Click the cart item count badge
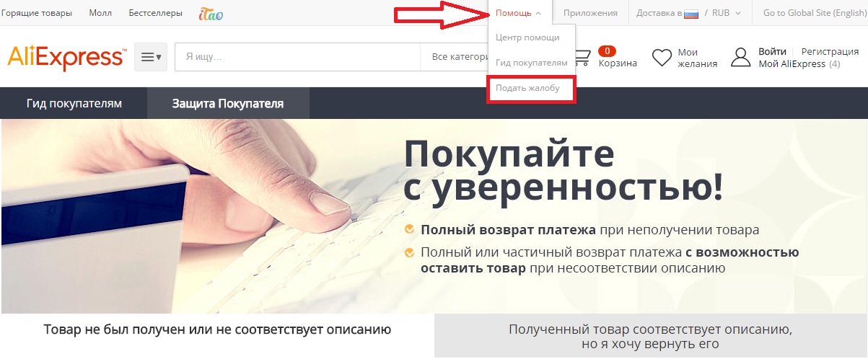868x359 pixels. (607, 51)
